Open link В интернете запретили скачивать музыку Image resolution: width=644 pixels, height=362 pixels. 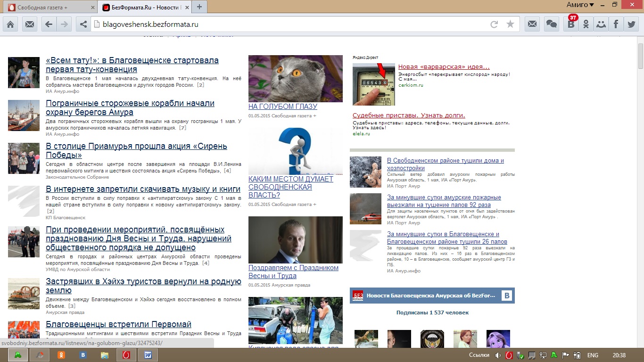[143, 189]
